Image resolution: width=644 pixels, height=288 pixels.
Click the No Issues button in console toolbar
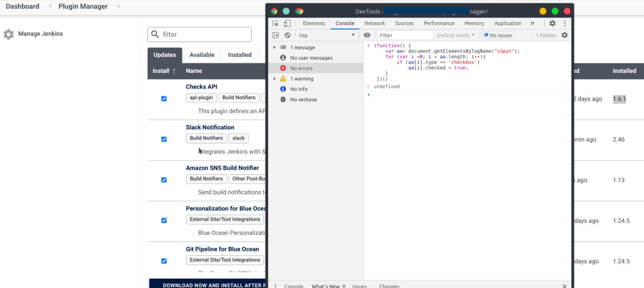click(x=498, y=35)
